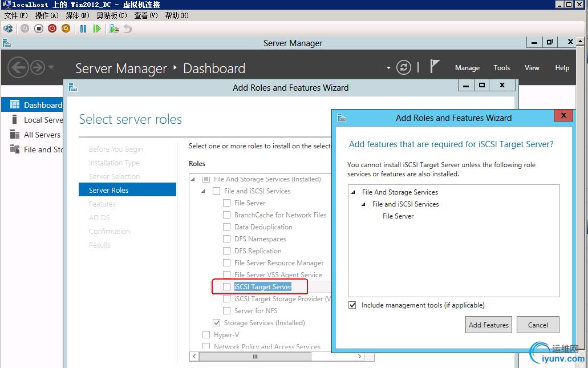Click the Turn Off VM toolbar icon
This screenshot has height=368, width=588.
39,29
